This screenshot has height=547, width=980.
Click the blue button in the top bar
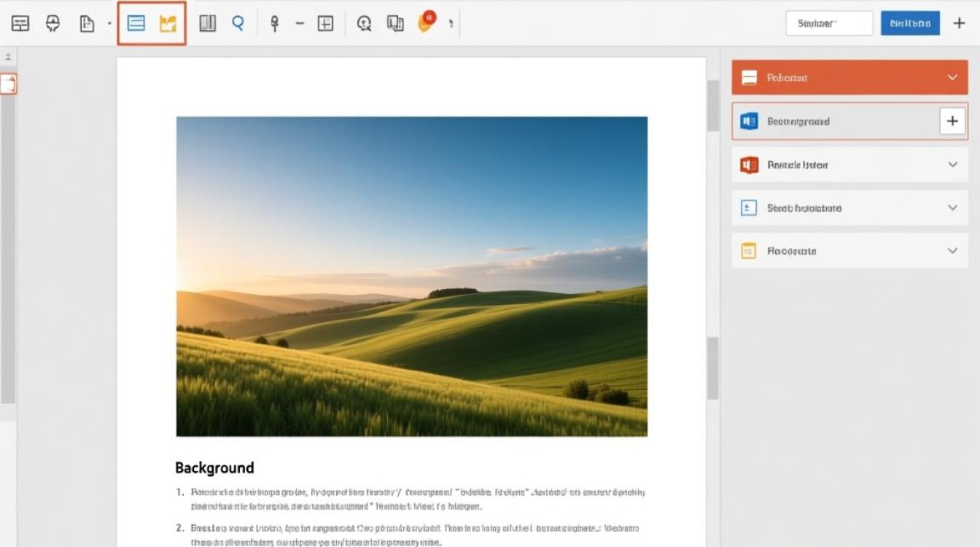pyautogui.click(x=910, y=23)
